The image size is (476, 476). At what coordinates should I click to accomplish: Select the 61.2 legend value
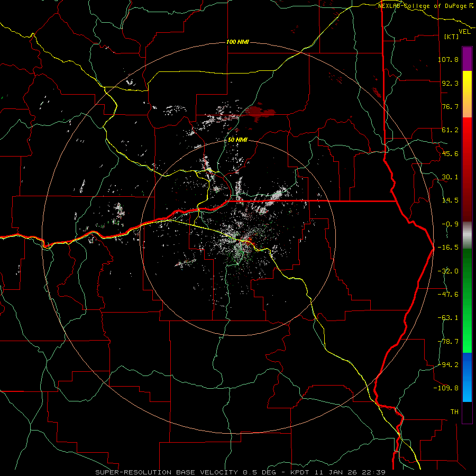(x=450, y=130)
